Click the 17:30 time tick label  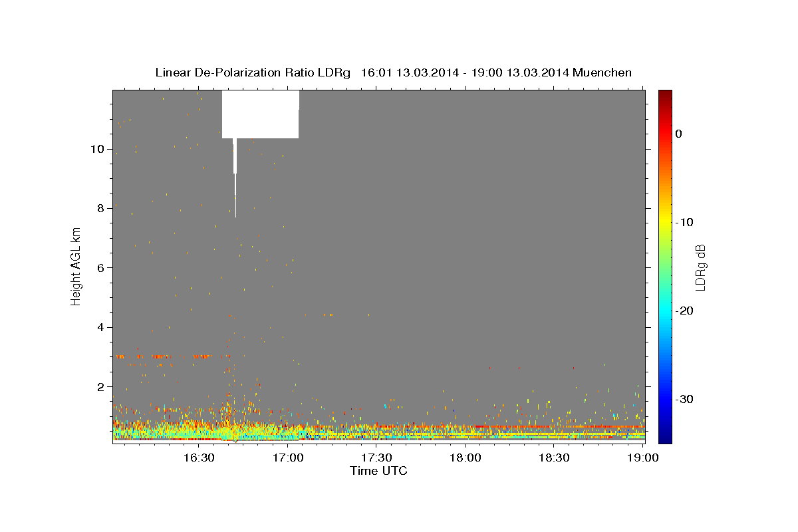376,458
